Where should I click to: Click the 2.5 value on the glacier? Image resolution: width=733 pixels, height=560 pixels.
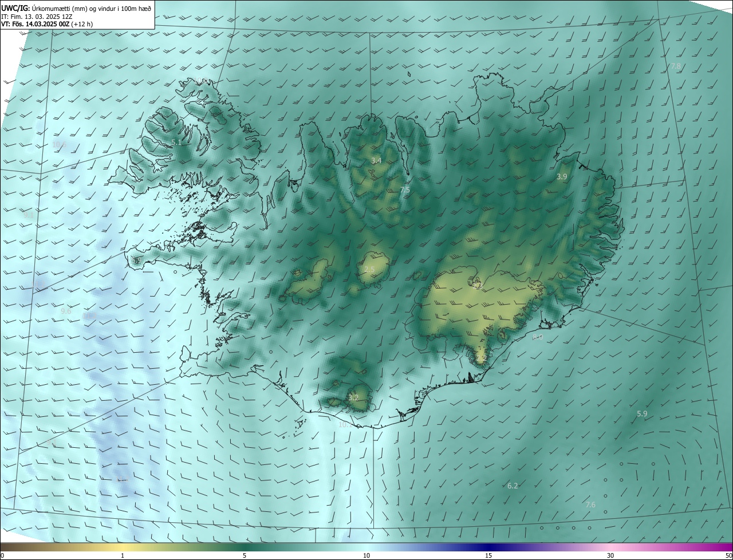click(x=369, y=270)
